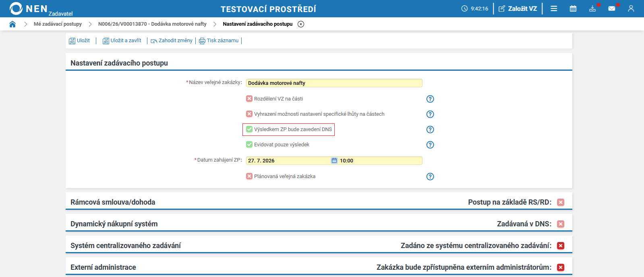The image size is (644, 277).
Task: Toggle Plánovaná veřejná zakázka checkbox
Action: pyautogui.click(x=249, y=176)
